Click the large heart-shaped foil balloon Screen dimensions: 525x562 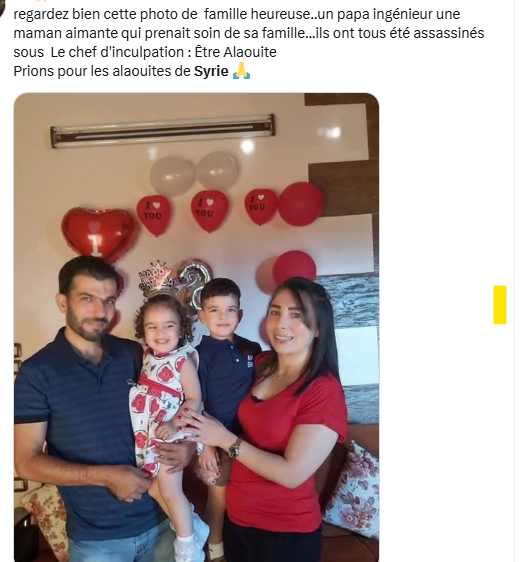point(98,233)
